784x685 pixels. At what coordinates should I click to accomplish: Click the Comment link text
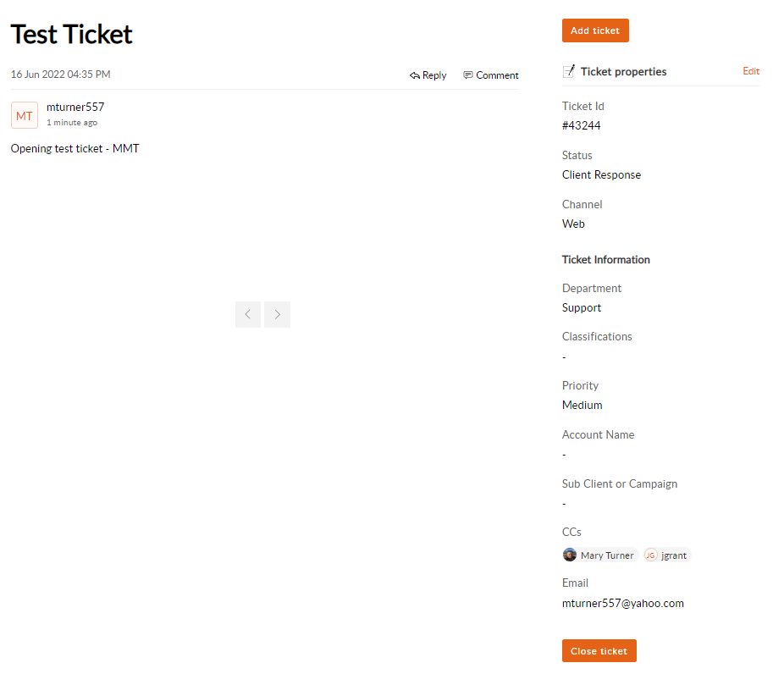[x=497, y=75]
